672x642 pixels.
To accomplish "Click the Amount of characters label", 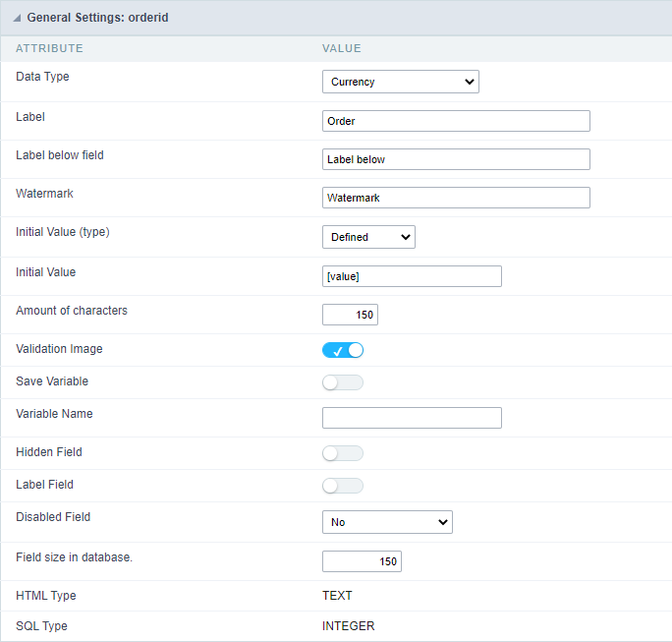I will tap(72, 311).
